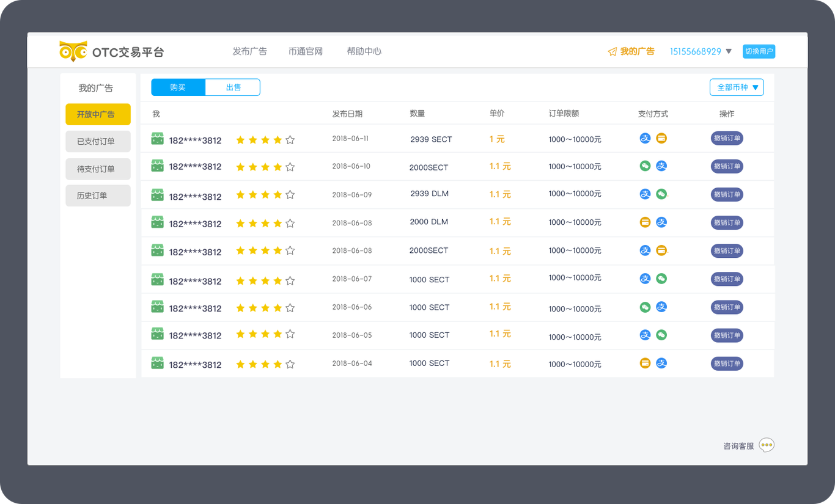Click 撤销订单 for the 2018-06-10 order
Image resolution: width=835 pixels, height=504 pixels.
coord(727,166)
